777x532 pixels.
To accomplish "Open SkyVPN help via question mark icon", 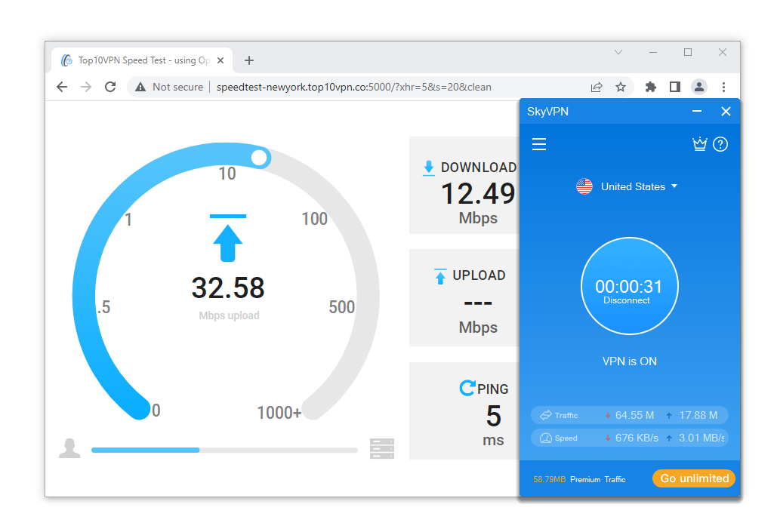I will coord(720,143).
